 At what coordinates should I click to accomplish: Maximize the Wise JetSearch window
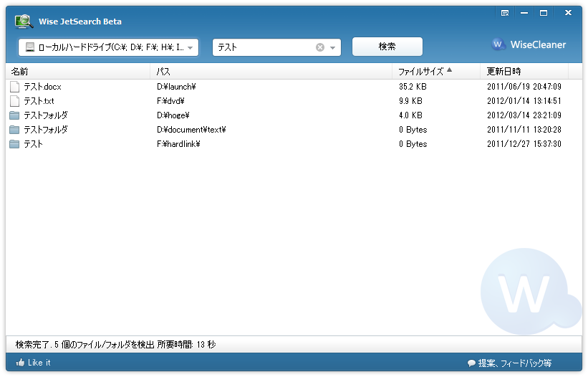544,13
